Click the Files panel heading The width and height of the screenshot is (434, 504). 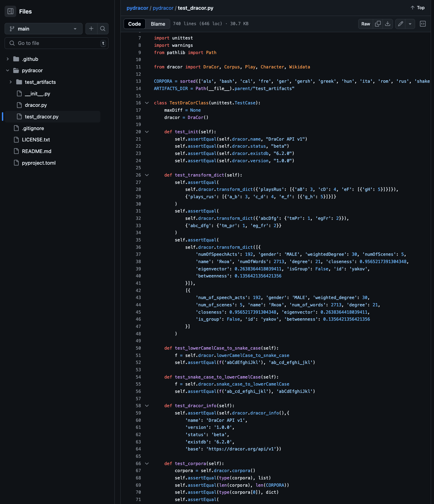tap(25, 12)
